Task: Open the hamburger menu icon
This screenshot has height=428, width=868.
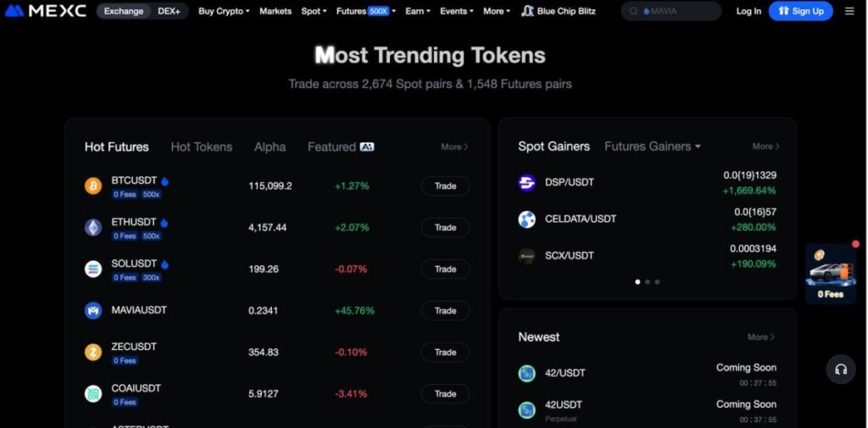Action: point(849,11)
